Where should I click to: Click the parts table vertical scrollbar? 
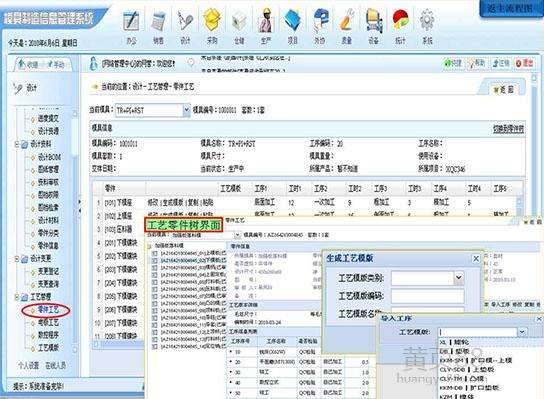[519, 206]
